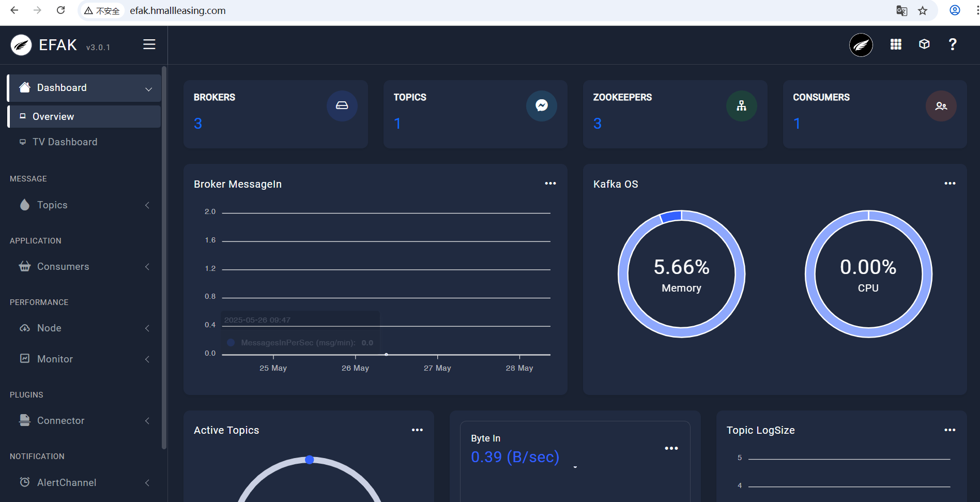This screenshot has height=502, width=980.
Task: Click the browser address bar URL
Action: tap(178, 11)
